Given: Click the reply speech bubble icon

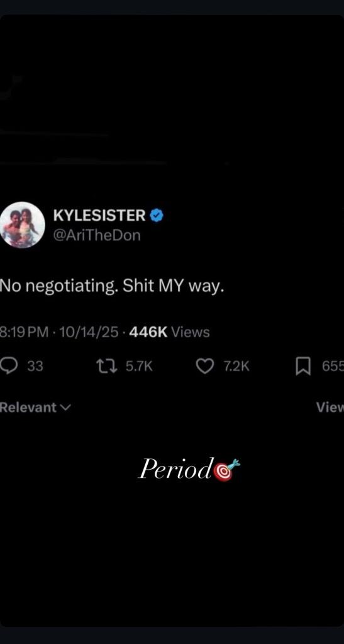Looking at the screenshot, I should 9,365.
